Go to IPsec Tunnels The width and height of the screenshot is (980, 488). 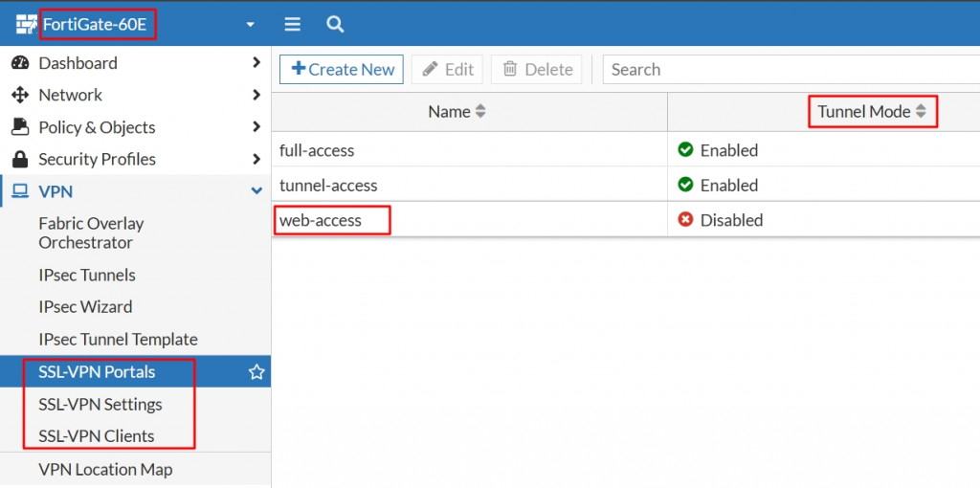point(87,275)
